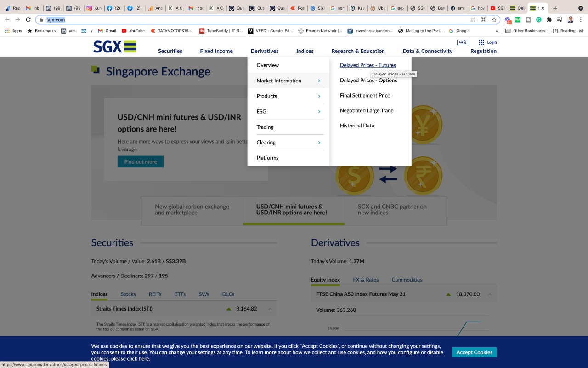Collapse the Straits Times Index row
This screenshot has width=588, height=368.
270,309
